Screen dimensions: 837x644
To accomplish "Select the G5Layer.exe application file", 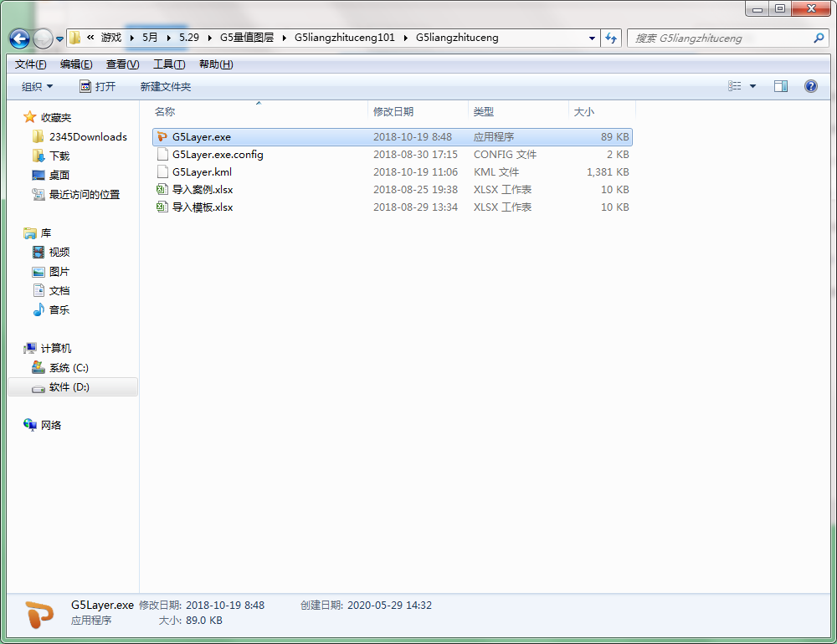I will click(201, 137).
